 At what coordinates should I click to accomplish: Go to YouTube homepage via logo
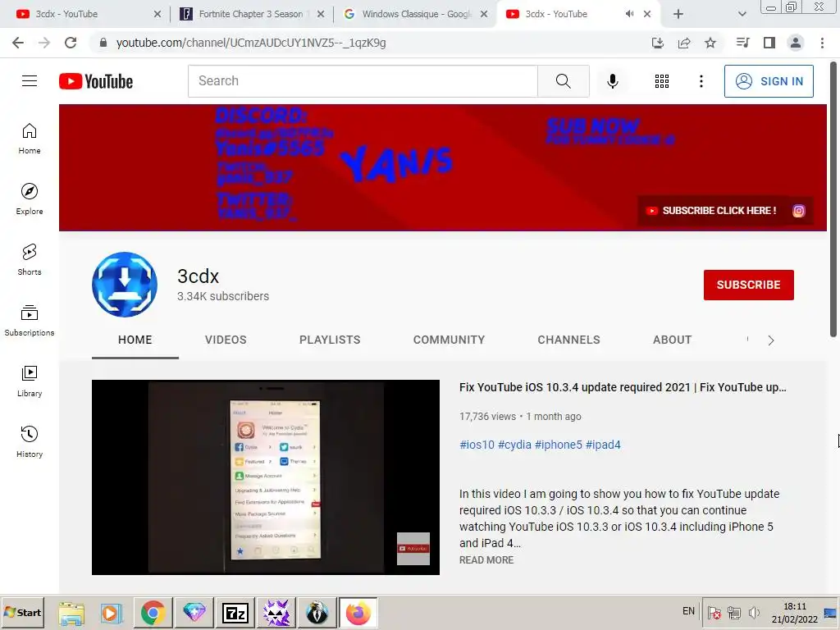(96, 81)
